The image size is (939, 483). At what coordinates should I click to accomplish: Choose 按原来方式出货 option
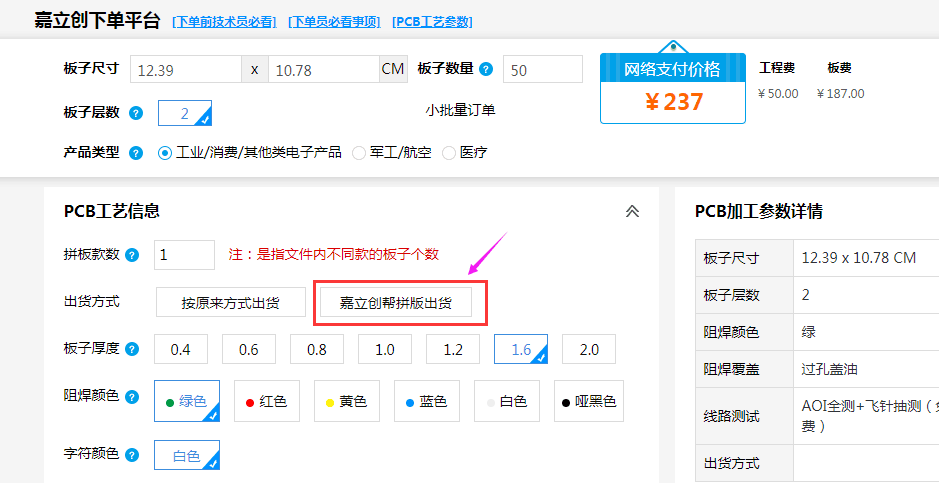[230, 303]
